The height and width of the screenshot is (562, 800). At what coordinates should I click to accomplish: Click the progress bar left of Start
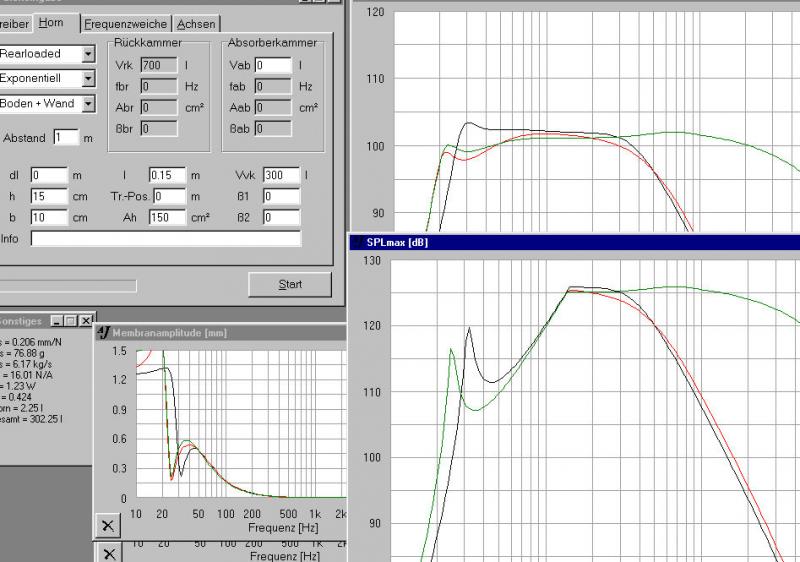click(x=68, y=285)
